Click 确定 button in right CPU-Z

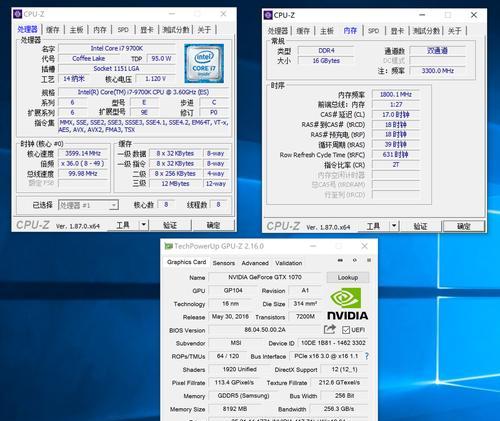click(464, 226)
